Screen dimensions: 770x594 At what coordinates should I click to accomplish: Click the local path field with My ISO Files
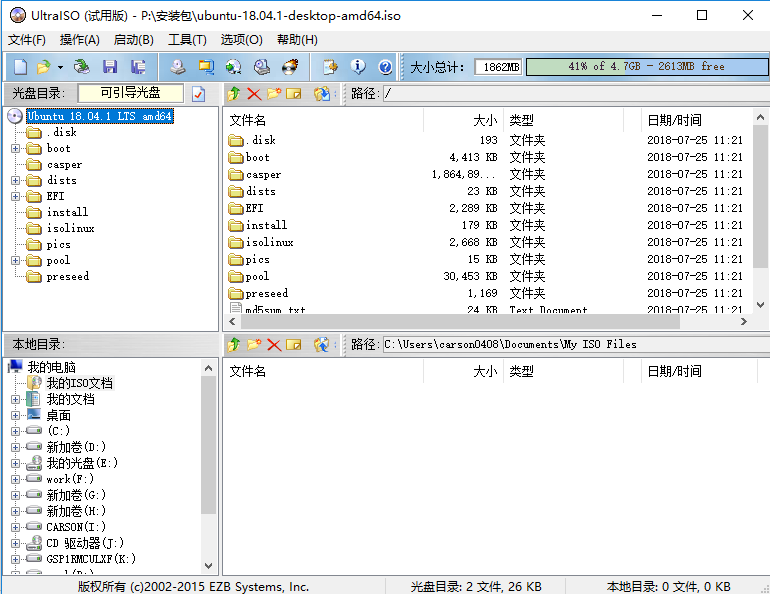point(576,345)
